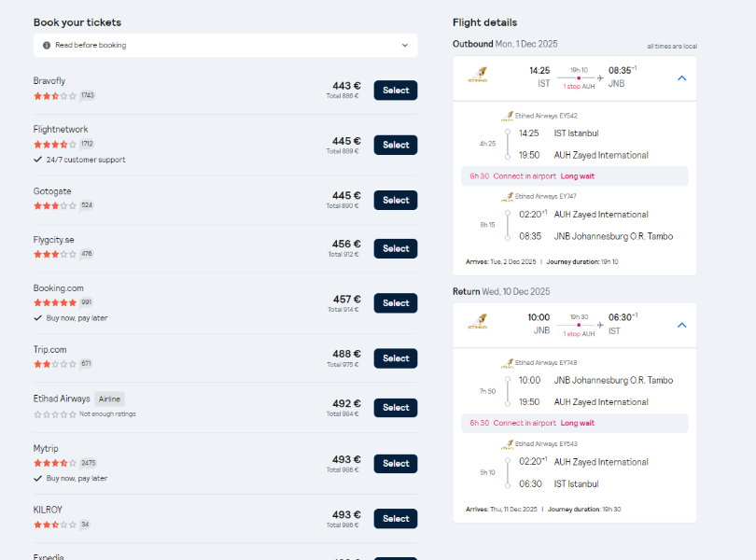Click the checkmark beside Mytrip Buy now, pay later

pos(37,479)
